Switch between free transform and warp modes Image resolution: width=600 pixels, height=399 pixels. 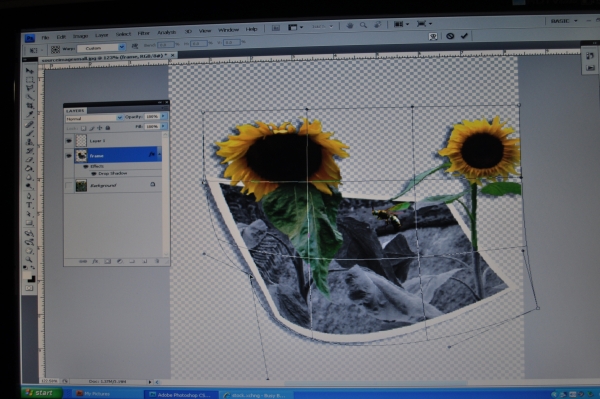[x=433, y=36]
